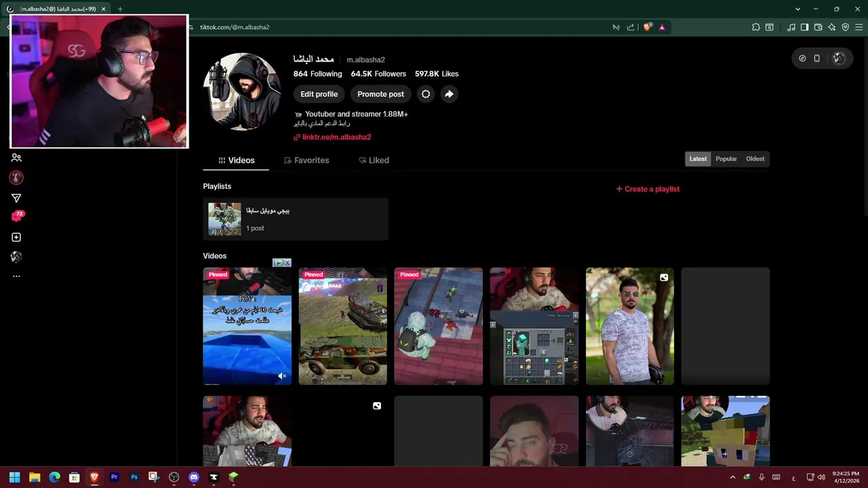Image resolution: width=868 pixels, height=488 pixels.
Task: Click the share profile arrow icon
Action: pyautogui.click(x=449, y=94)
